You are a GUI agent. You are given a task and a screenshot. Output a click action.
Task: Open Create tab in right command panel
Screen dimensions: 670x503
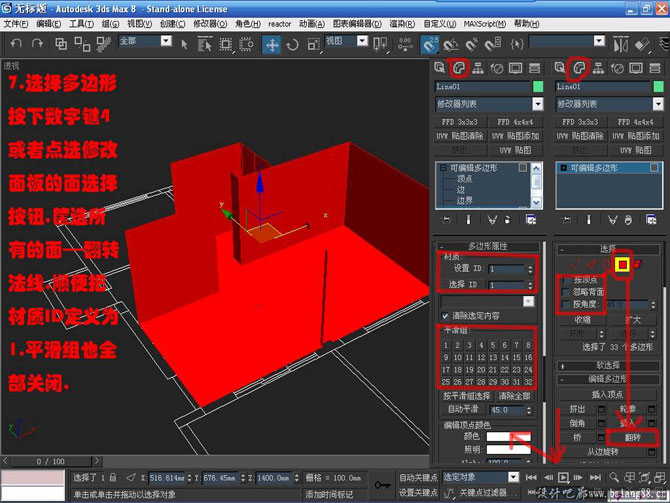(560, 68)
